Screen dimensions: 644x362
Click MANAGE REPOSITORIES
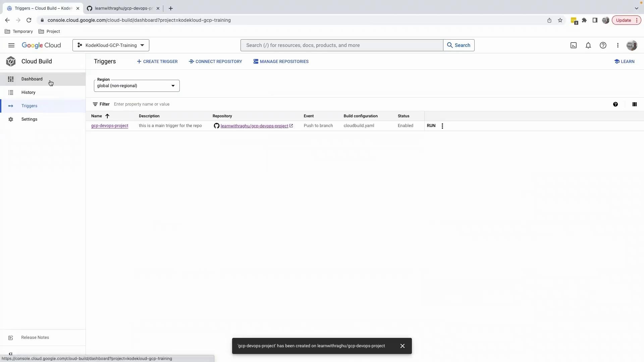point(281,62)
